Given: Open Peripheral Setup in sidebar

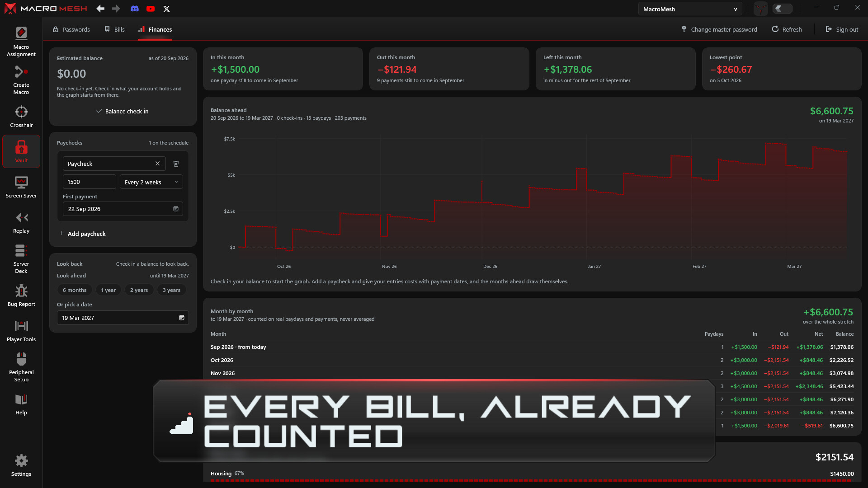Looking at the screenshot, I should [21, 367].
